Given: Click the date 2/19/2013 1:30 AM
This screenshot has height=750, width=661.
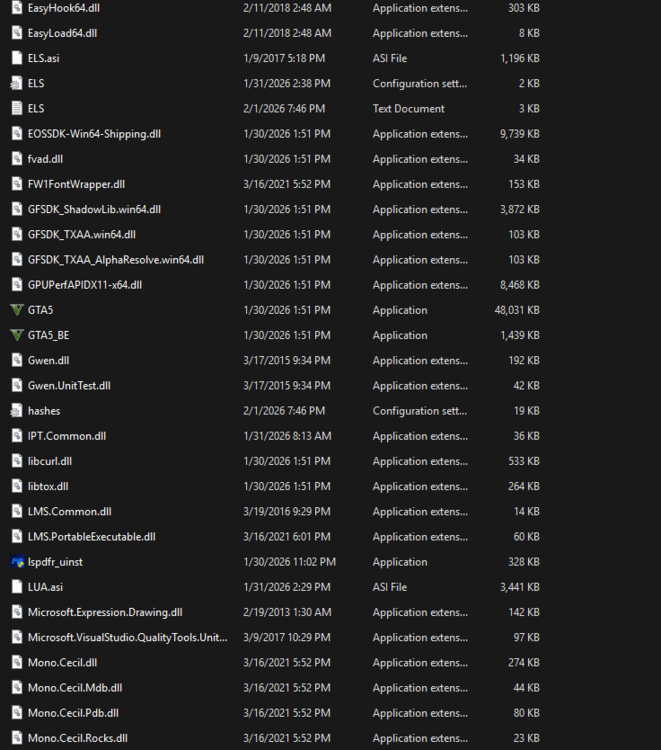Looking at the screenshot, I should pos(287,612).
